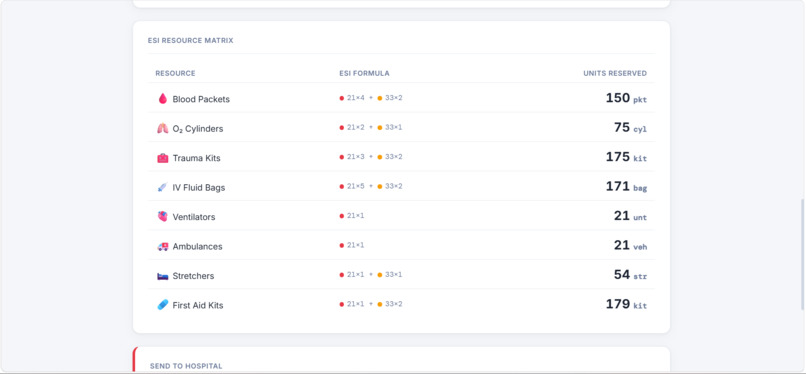
Task: Click the Ambulances vehicle icon
Action: 162,246
